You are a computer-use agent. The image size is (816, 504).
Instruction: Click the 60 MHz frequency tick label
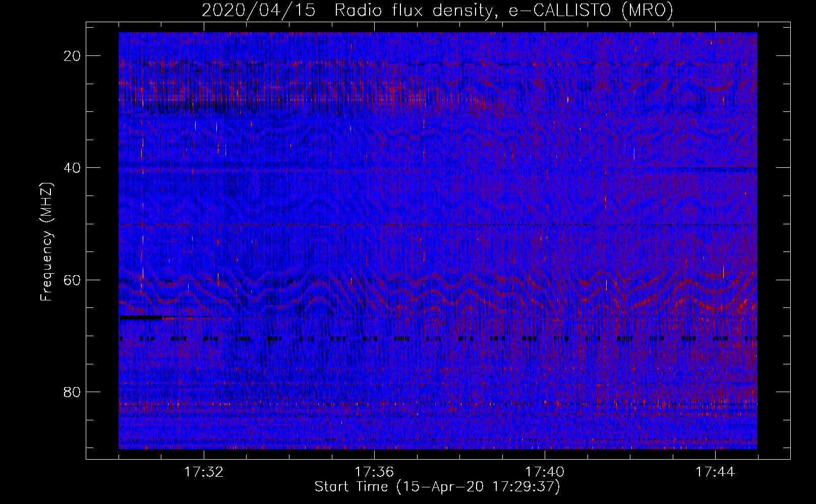tap(72, 280)
